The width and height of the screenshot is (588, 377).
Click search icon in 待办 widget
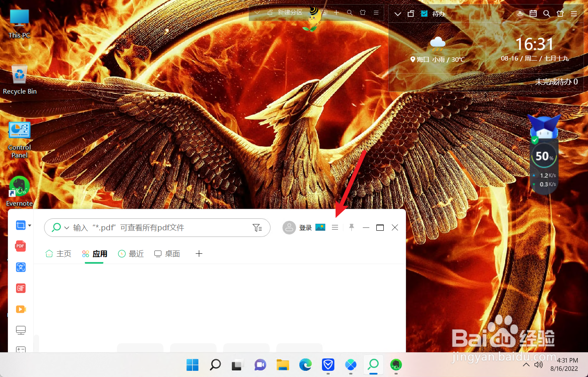pos(546,14)
